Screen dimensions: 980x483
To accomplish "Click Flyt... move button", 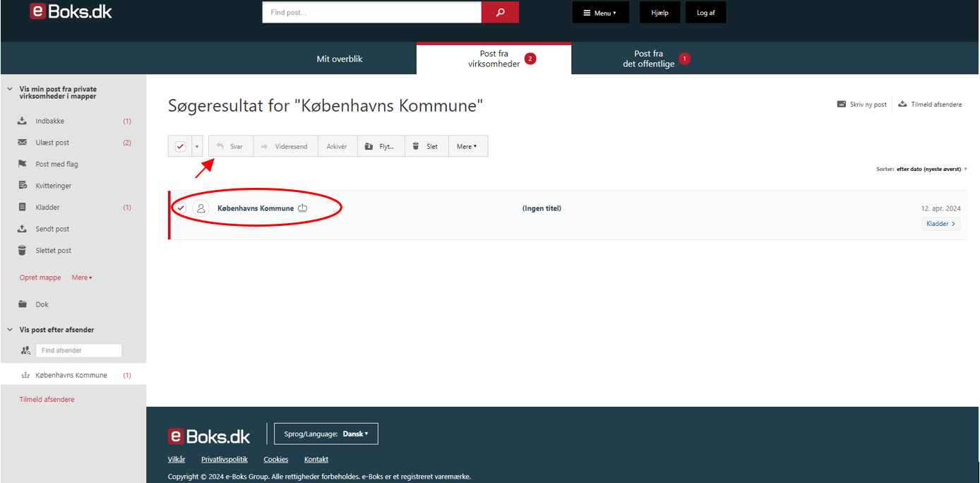I will coord(381,146).
